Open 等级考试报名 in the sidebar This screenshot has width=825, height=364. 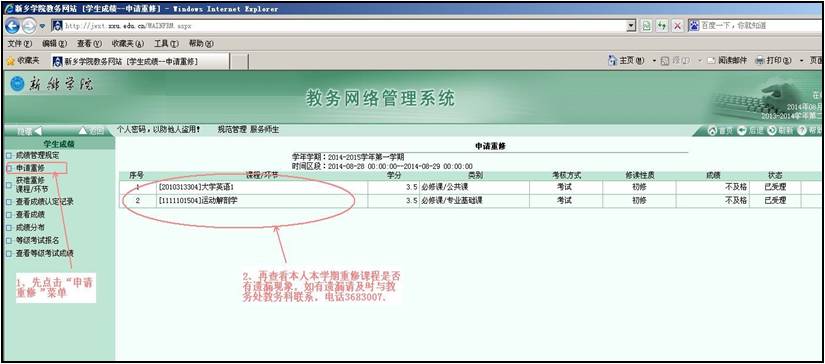pyautogui.click(x=37, y=240)
